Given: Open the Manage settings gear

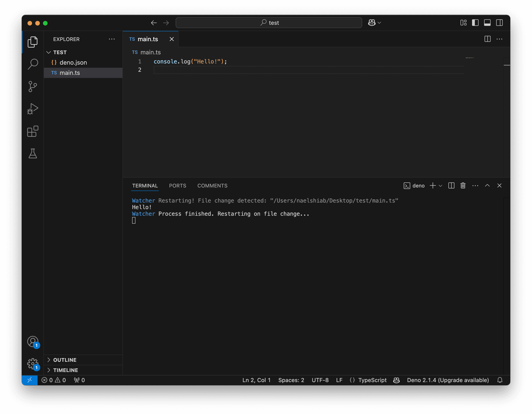Looking at the screenshot, I should [33, 364].
